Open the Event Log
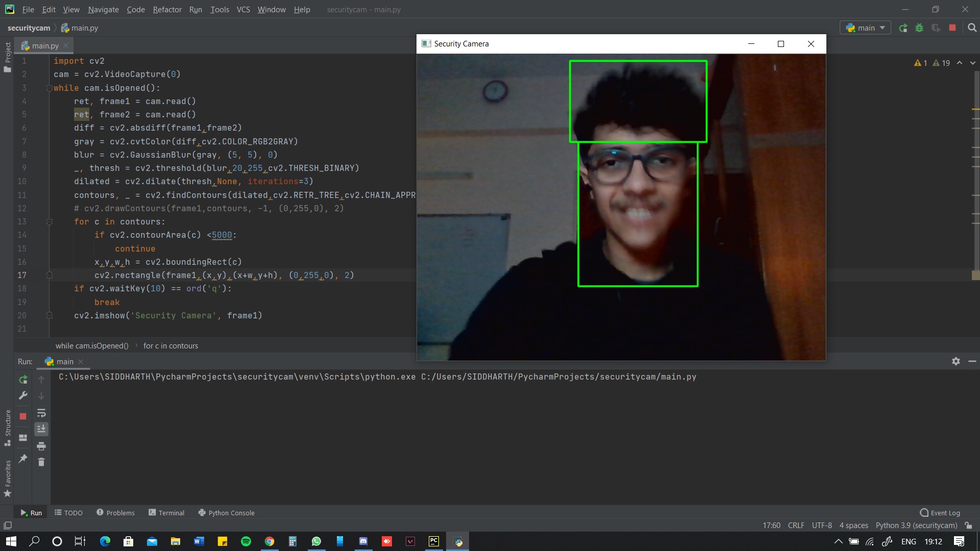This screenshot has width=980, height=551. (x=940, y=513)
